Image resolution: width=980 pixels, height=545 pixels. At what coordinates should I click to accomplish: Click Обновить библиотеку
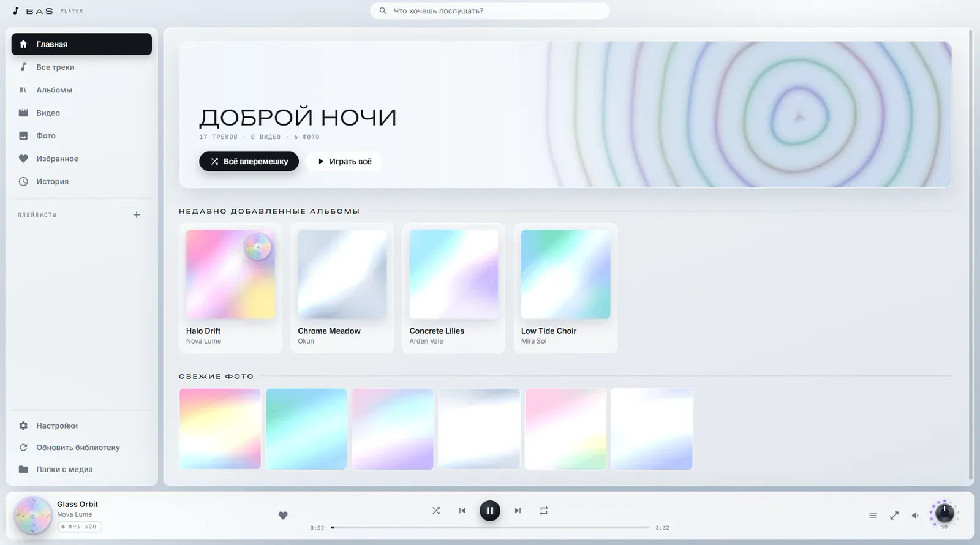pyautogui.click(x=81, y=448)
